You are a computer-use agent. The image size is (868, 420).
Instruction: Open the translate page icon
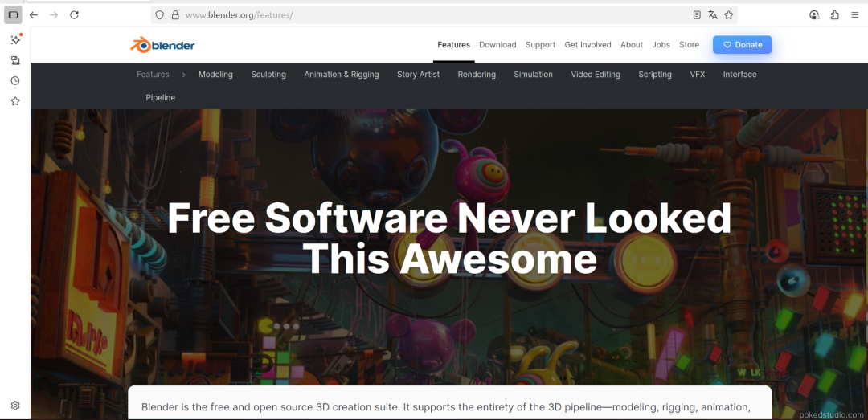click(712, 15)
